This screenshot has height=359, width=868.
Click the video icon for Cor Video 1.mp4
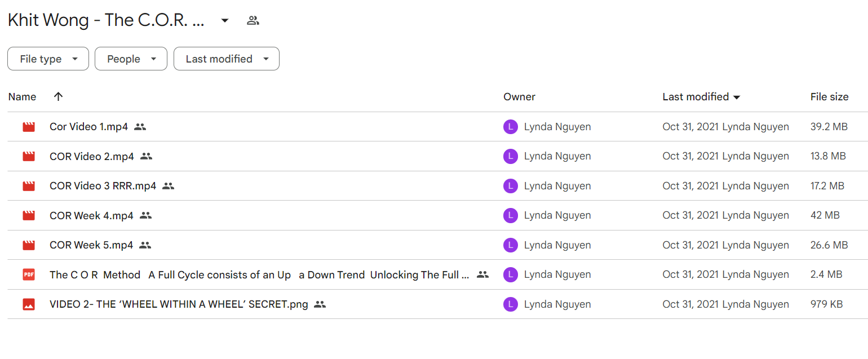29,127
